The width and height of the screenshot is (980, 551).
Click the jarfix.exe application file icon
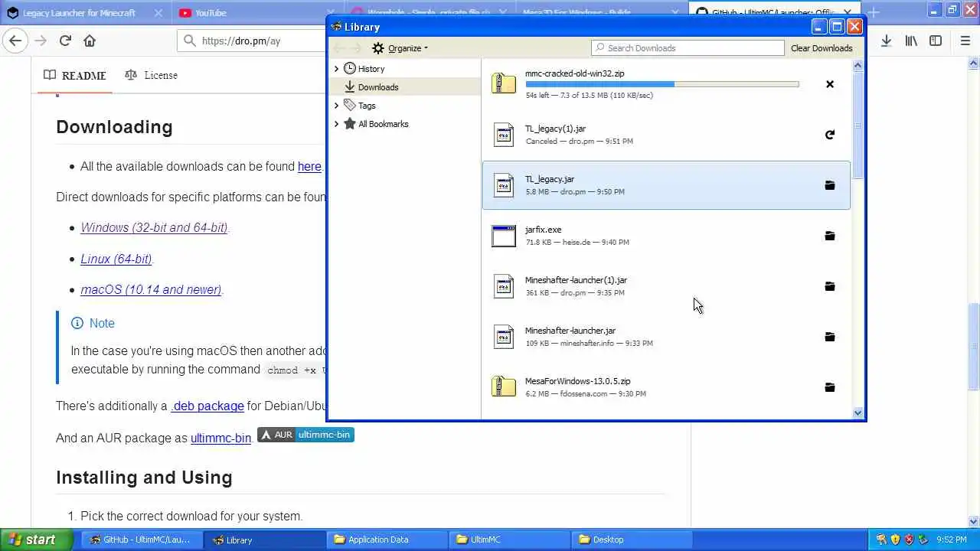click(x=504, y=236)
